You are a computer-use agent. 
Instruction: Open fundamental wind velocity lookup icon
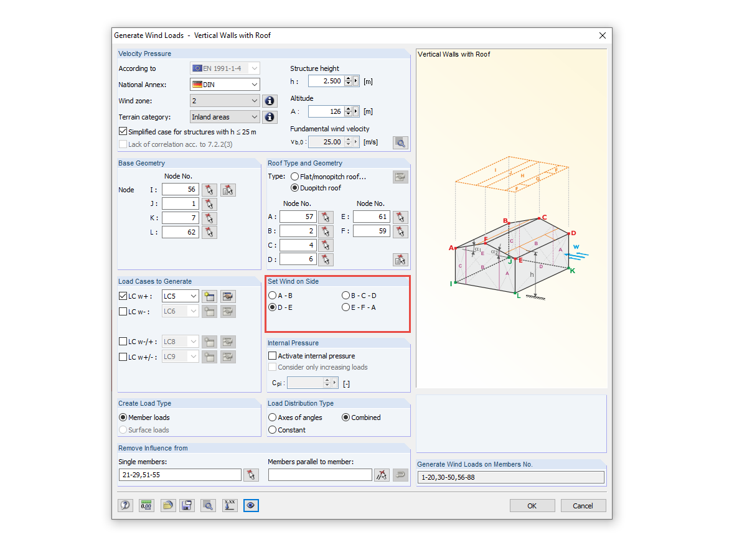pyautogui.click(x=400, y=142)
